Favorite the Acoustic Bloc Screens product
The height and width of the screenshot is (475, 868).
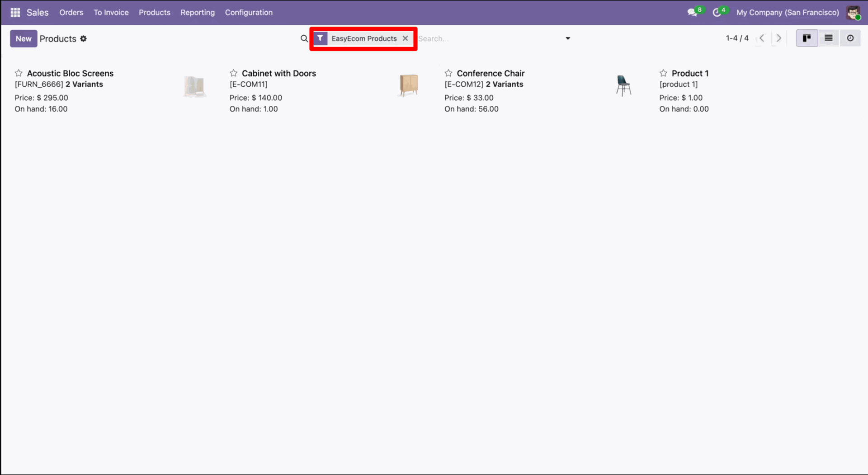tap(19, 73)
